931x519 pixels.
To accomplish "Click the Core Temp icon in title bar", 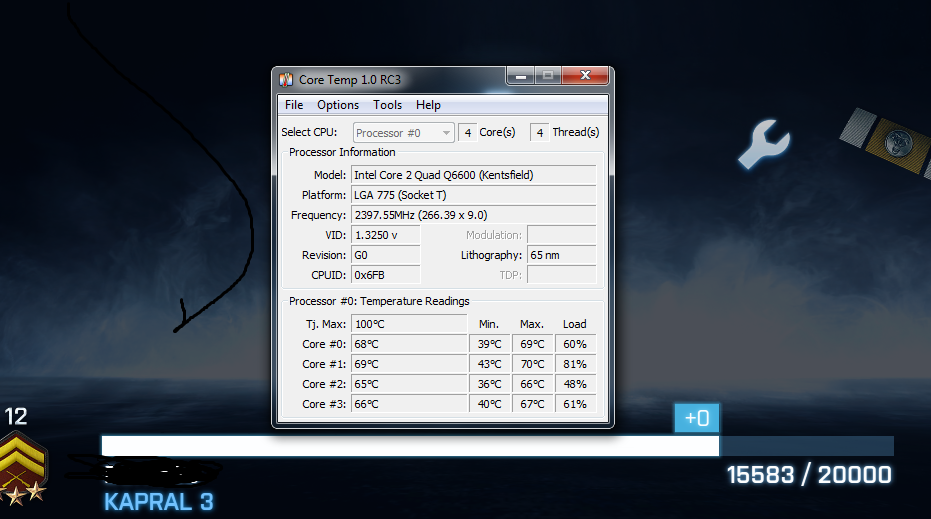I will click(286, 79).
